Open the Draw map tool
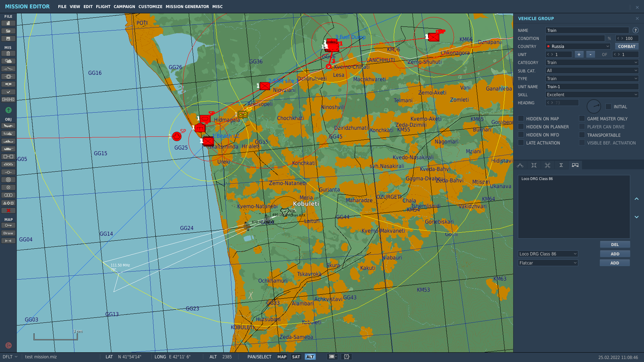 click(x=8, y=233)
